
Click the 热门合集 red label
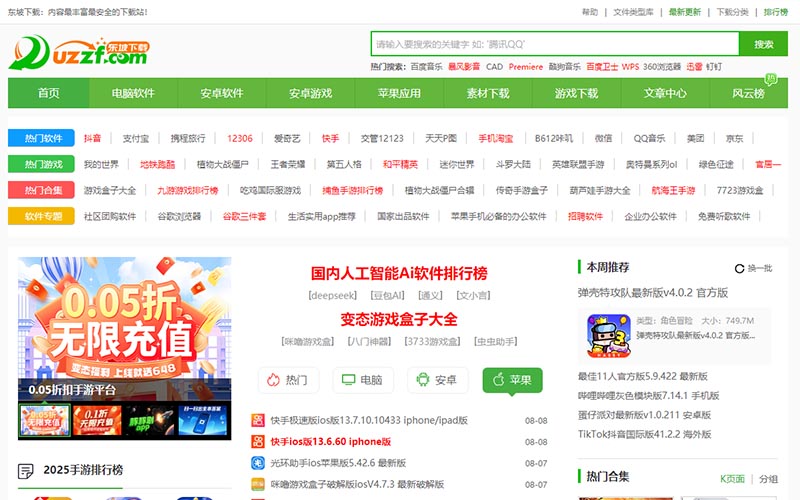(41, 190)
